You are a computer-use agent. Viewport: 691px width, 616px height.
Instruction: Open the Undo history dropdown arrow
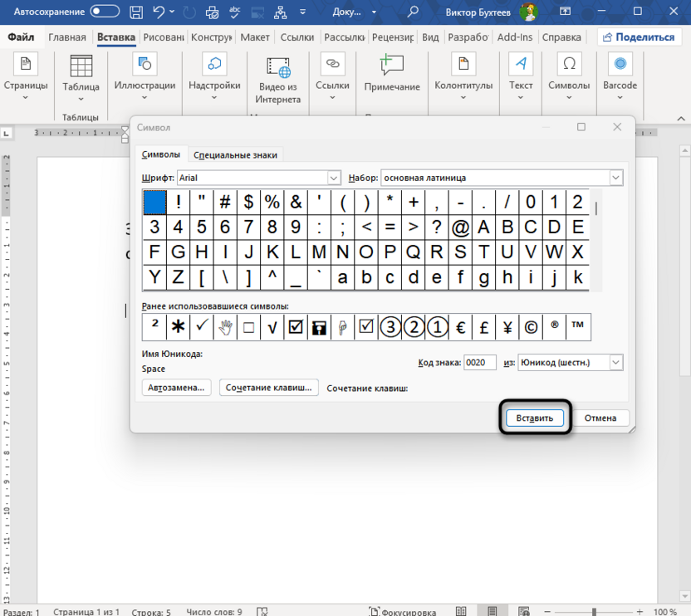(172, 12)
